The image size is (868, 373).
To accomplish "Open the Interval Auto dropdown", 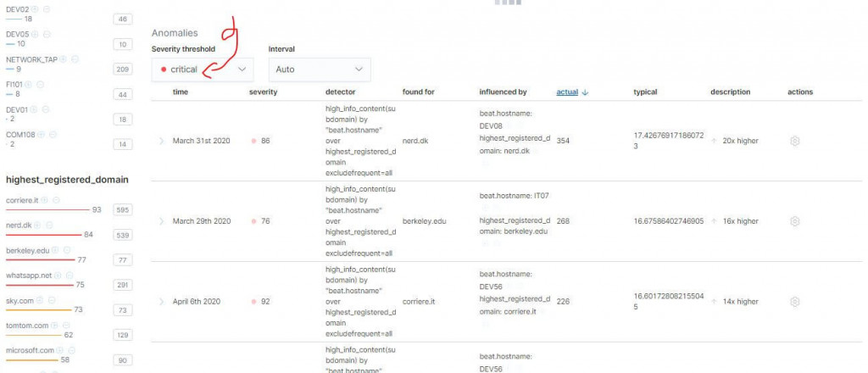I will coord(320,70).
